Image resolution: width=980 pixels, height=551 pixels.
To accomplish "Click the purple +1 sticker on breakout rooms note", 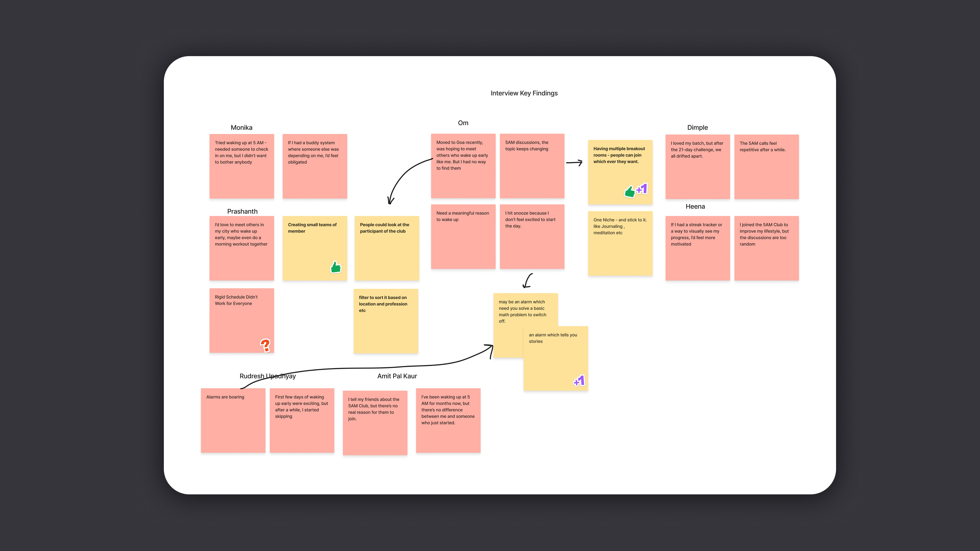I will pyautogui.click(x=642, y=188).
